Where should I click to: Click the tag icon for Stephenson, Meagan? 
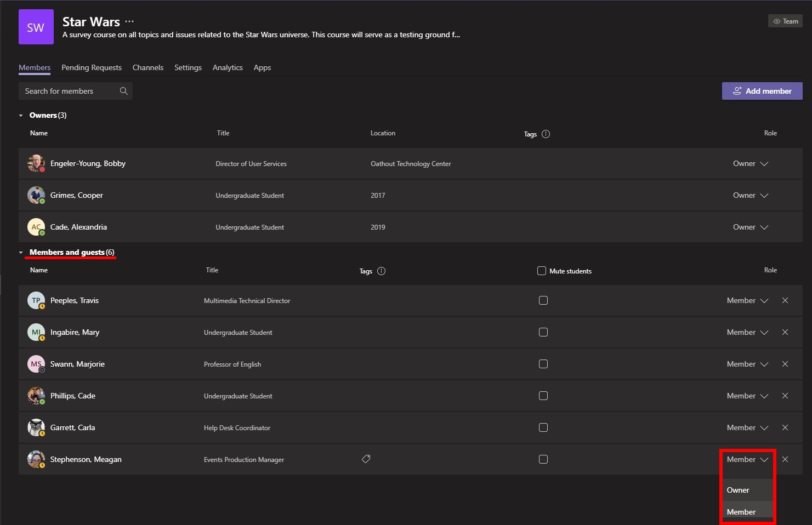[366, 459]
